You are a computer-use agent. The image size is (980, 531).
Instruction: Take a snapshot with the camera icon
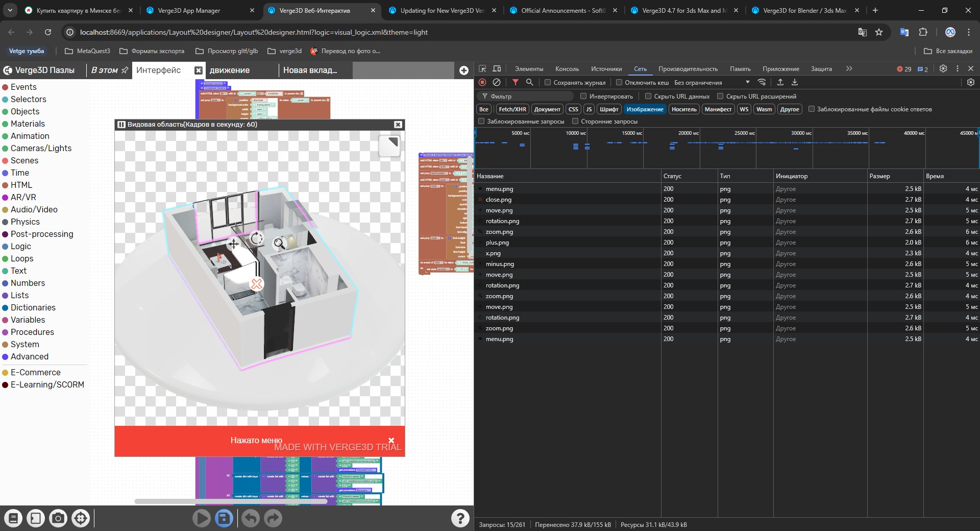pos(58,518)
